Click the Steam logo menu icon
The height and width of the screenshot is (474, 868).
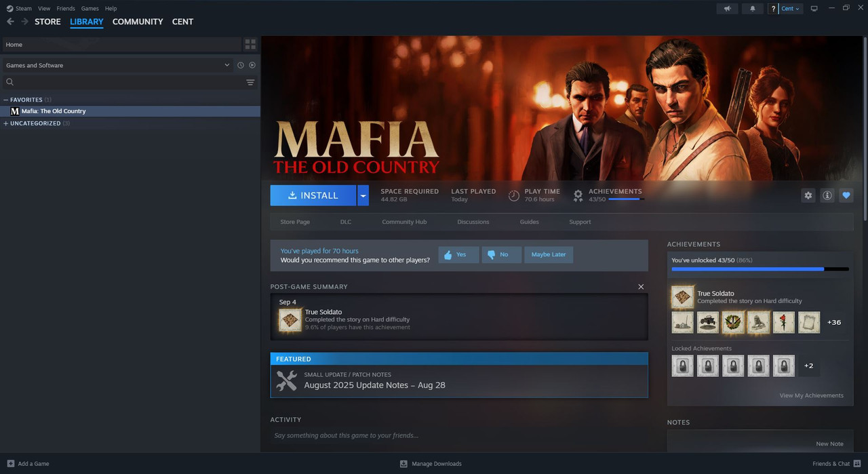9,8
